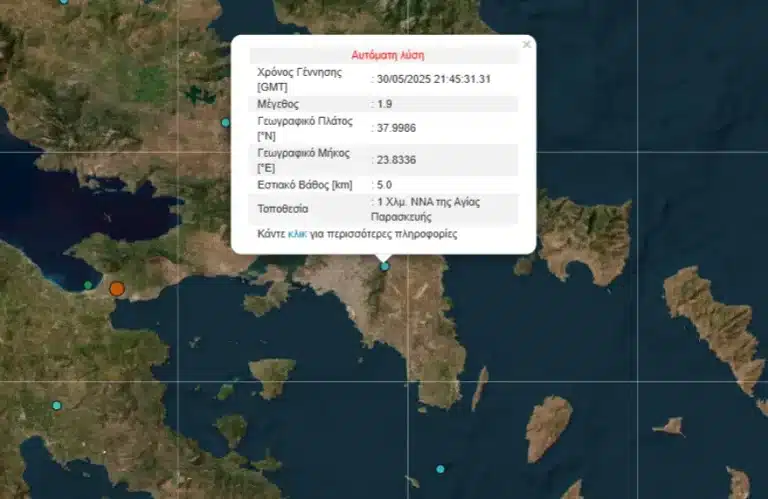Close the earthquake info popup
768x499 pixels.
pos(526,45)
